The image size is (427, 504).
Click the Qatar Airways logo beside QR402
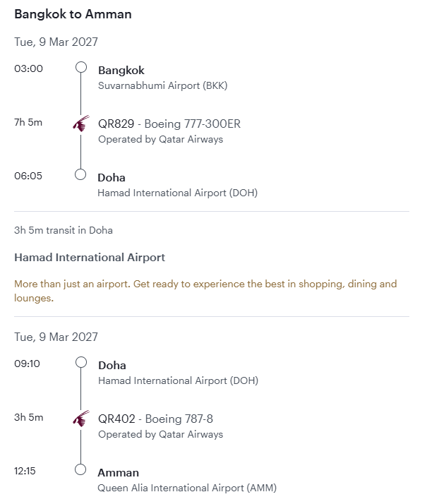click(x=81, y=419)
